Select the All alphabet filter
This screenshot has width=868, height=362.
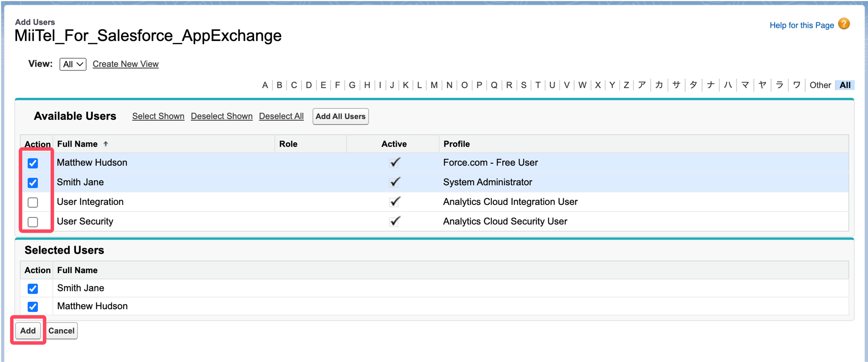(845, 85)
